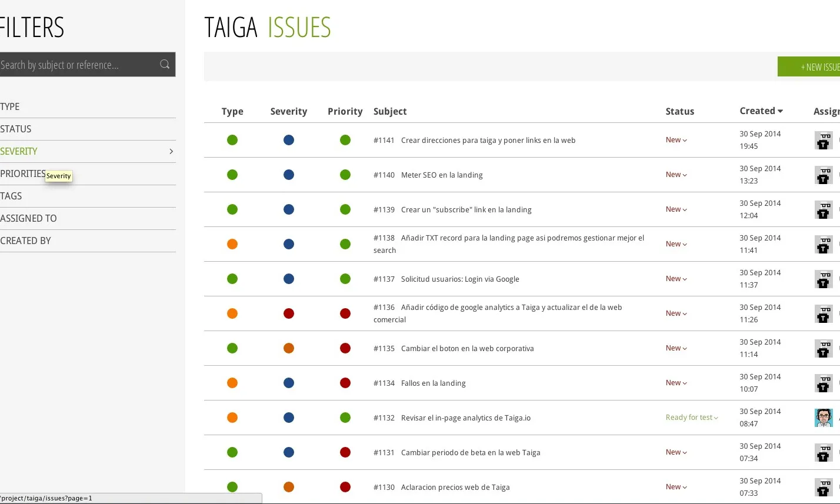Open status dropdown for issue #1131
This screenshot has width=840, height=504.
tap(676, 452)
